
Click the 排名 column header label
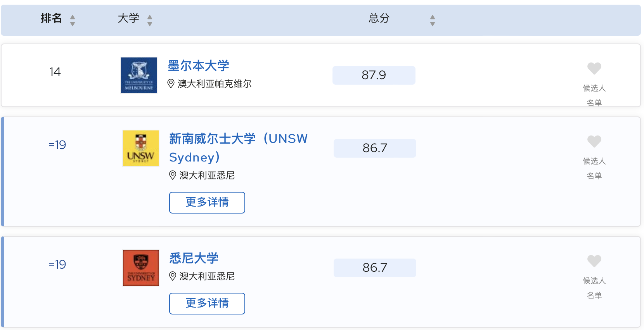click(51, 18)
